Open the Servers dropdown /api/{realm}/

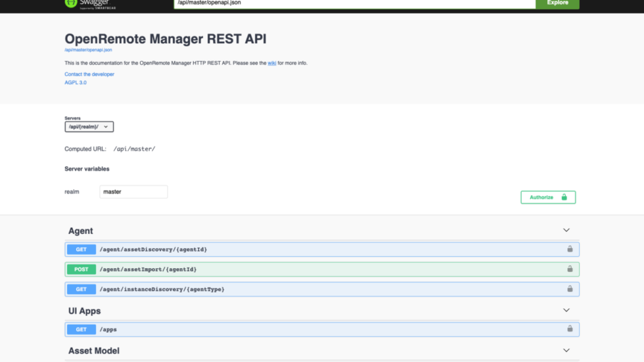pos(89,127)
